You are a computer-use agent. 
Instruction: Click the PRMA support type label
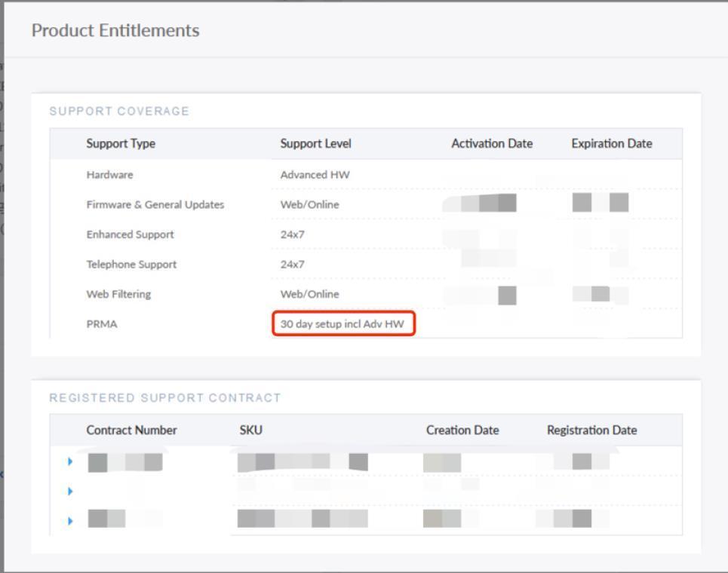tap(101, 325)
